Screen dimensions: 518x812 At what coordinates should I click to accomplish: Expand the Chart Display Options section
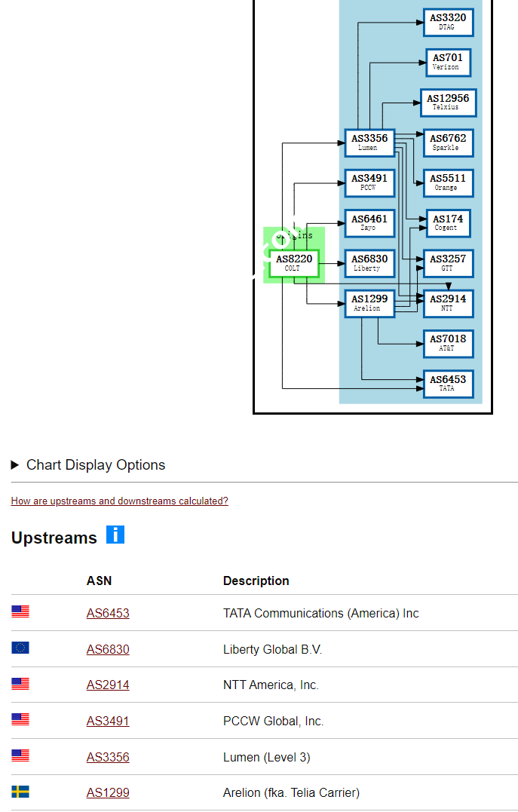[x=88, y=465]
